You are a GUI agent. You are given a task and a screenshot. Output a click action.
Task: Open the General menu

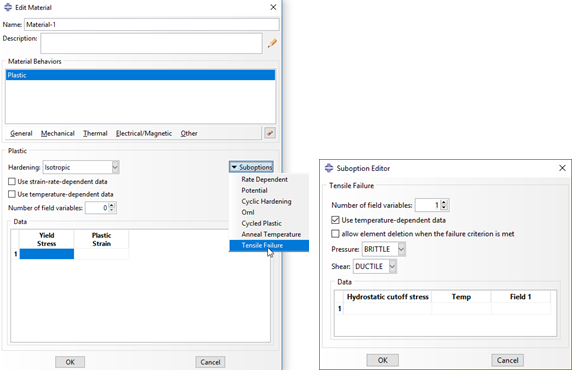(21, 134)
